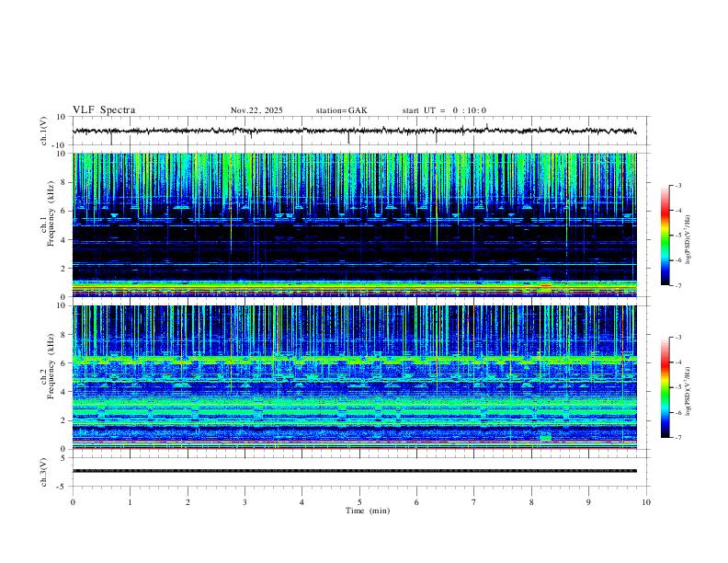
Task: Click the "8" kHz tick on ch.1 spectrogram
Action: (x=63, y=182)
